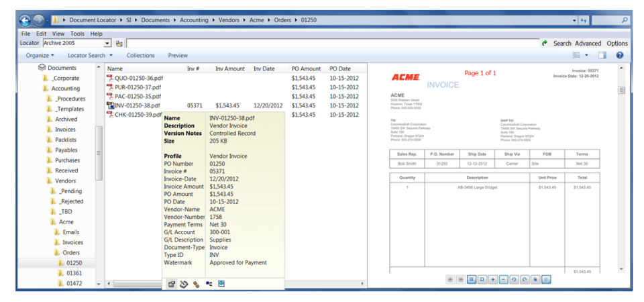Zoom in using the preview plus icon
This screenshot has height=302, width=644.
(493, 279)
